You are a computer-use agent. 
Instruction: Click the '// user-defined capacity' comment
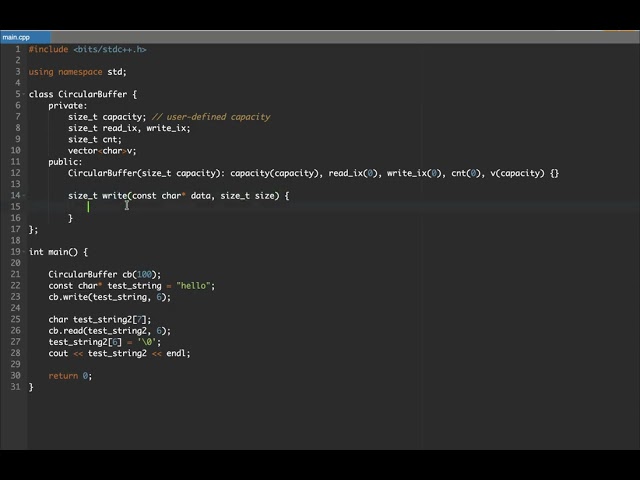coord(211,117)
